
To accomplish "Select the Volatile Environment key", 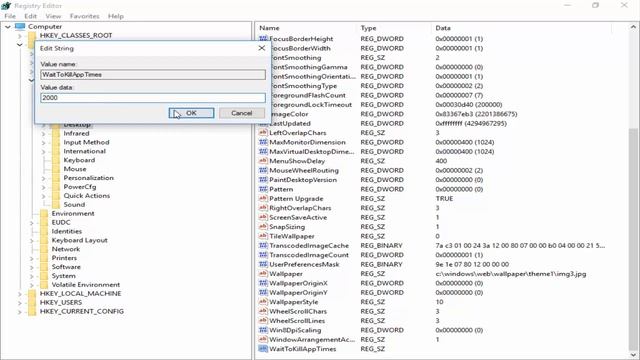I will click(x=86, y=284).
